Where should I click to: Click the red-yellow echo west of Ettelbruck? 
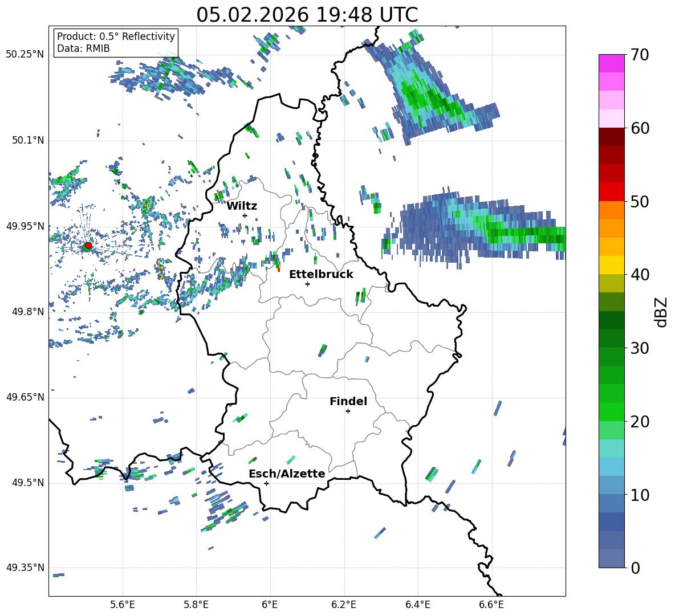[279, 268]
